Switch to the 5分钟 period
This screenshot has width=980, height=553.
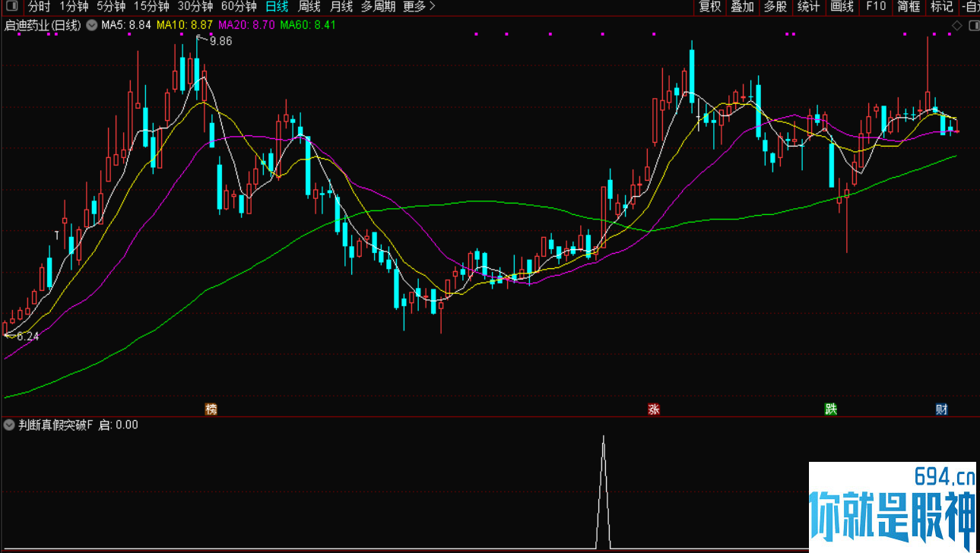pyautogui.click(x=111, y=7)
